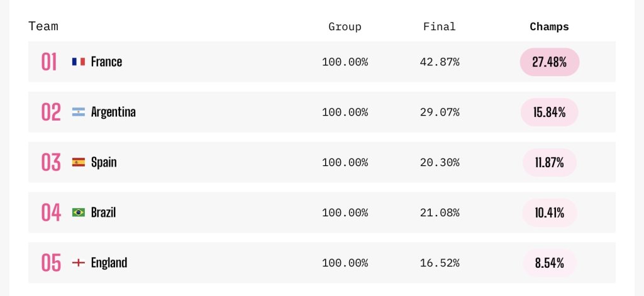Select France's 27.48% champs badge
Viewport: 644px width, 296px height.
(550, 62)
